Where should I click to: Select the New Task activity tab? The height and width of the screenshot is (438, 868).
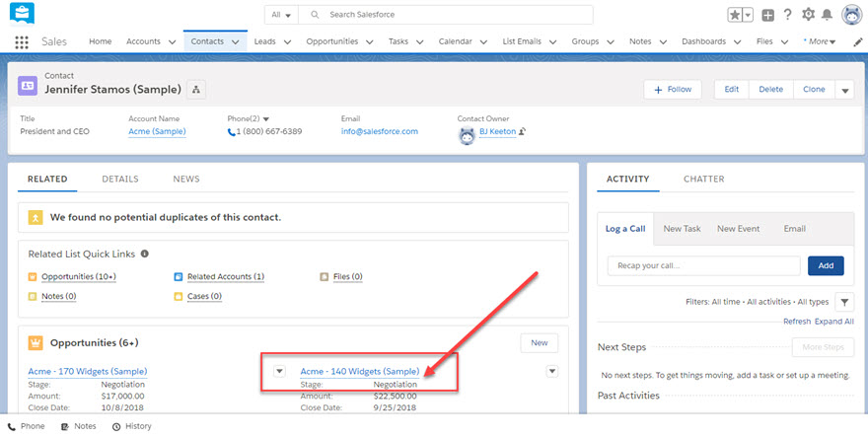click(x=682, y=228)
